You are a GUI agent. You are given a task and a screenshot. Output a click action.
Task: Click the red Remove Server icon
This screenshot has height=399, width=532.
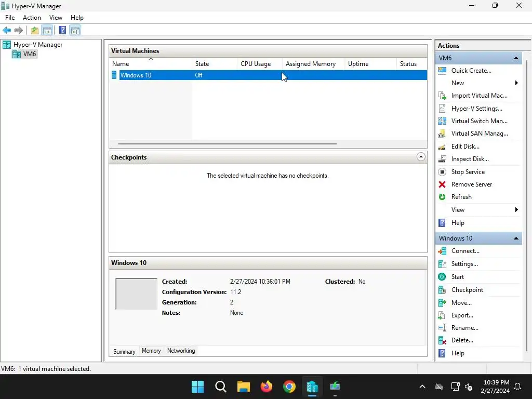point(442,184)
